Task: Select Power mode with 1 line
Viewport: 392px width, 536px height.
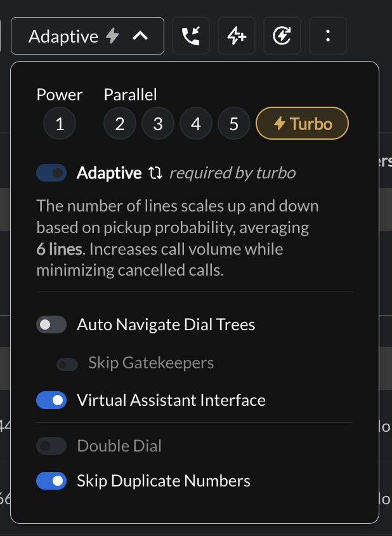Action: (x=60, y=123)
